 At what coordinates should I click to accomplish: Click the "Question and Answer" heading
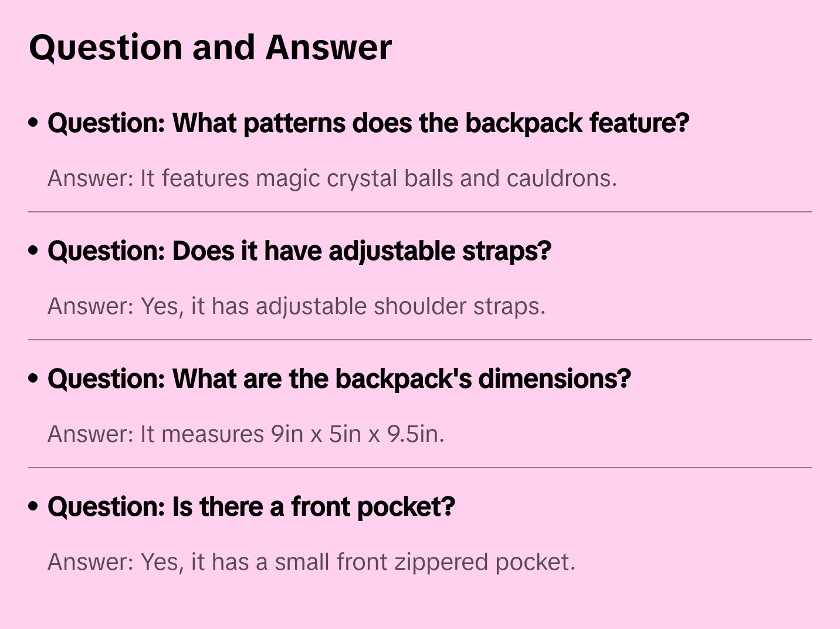(210, 47)
